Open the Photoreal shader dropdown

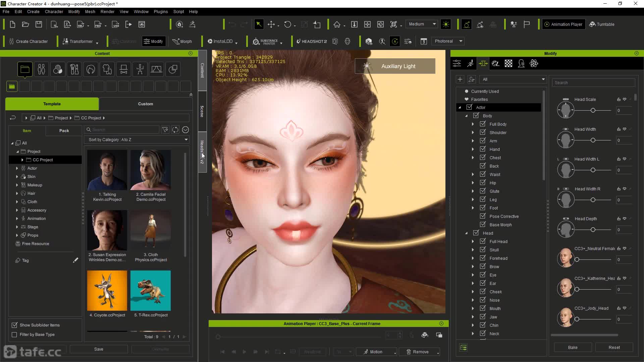tap(448, 41)
